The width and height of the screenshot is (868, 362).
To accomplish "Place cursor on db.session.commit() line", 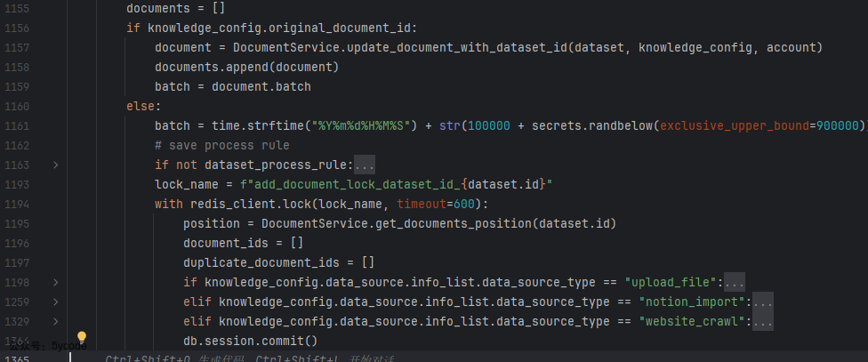I will (x=250, y=341).
